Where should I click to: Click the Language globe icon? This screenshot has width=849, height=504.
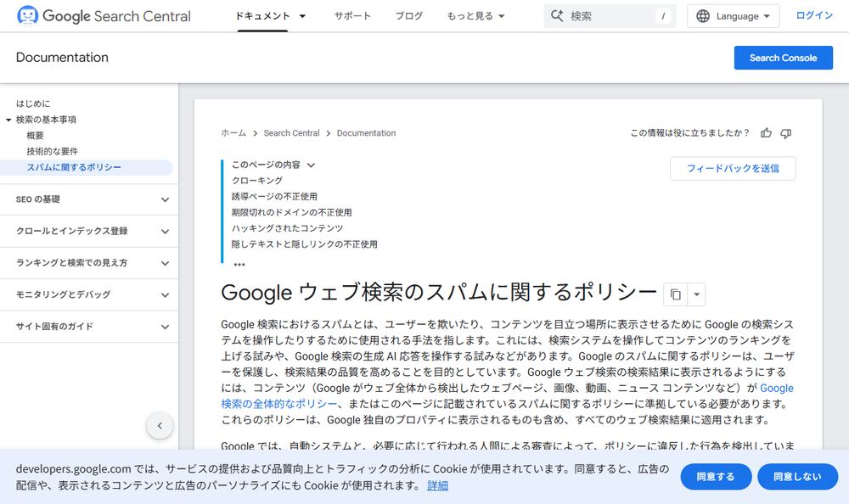click(x=703, y=16)
